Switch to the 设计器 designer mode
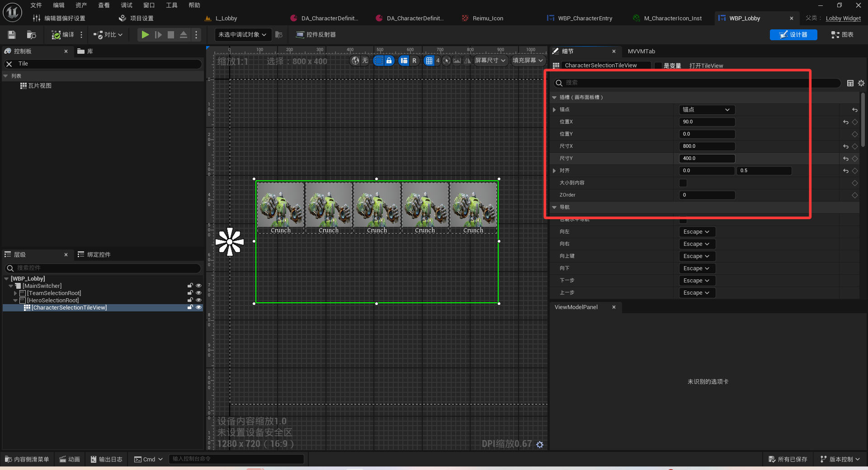 [x=793, y=35]
